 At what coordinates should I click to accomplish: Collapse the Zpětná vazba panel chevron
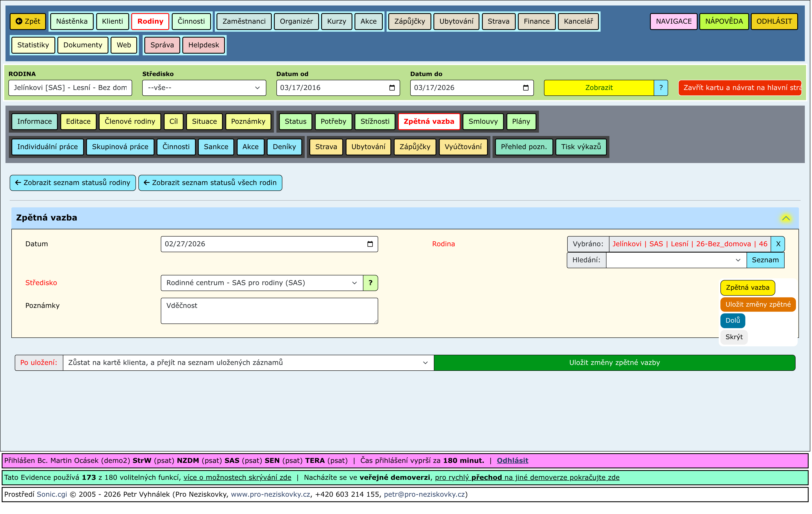[786, 218]
